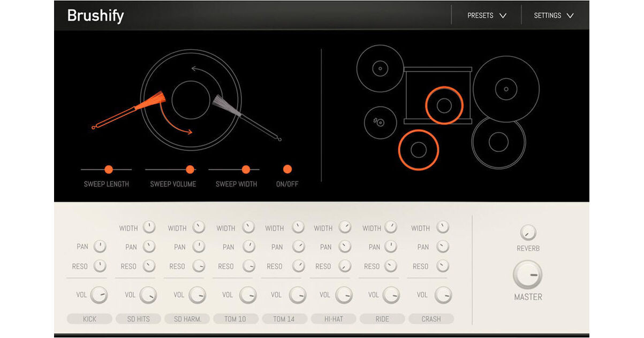Toggle the sweep ON/OFF switch
The height and width of the screenshot is (338, 644).
pyautogui.click(x=287, y=169)
